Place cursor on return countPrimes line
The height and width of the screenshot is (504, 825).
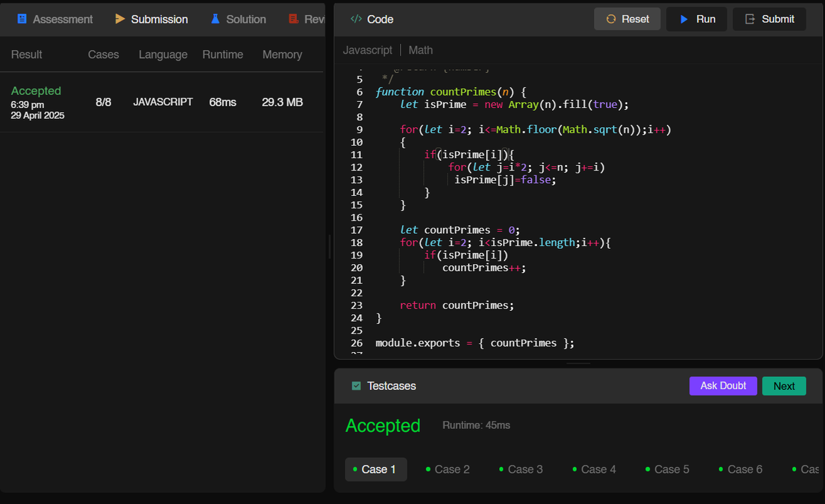click(x=457, y=305)
